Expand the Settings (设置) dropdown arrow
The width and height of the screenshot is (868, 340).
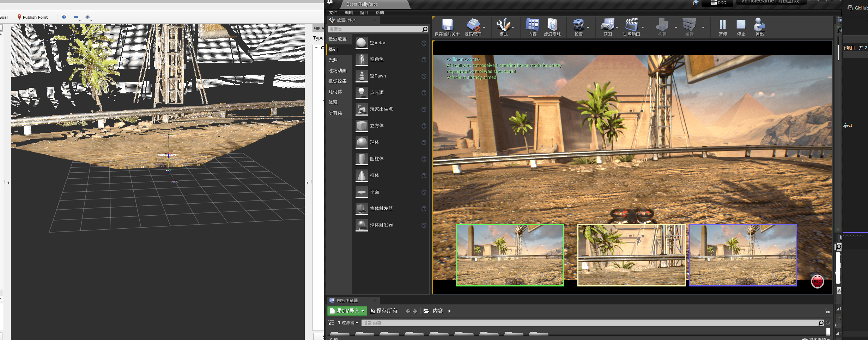[x=588, y=27]
